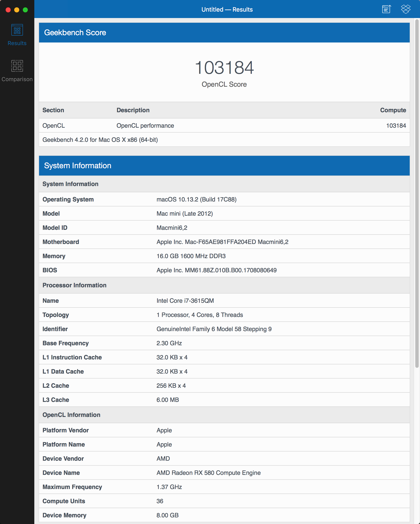Viewport: 420px width, 524px height.
Task: Click the yellow minimize window button
Action: pyautogui.click(x=17, y=10)
